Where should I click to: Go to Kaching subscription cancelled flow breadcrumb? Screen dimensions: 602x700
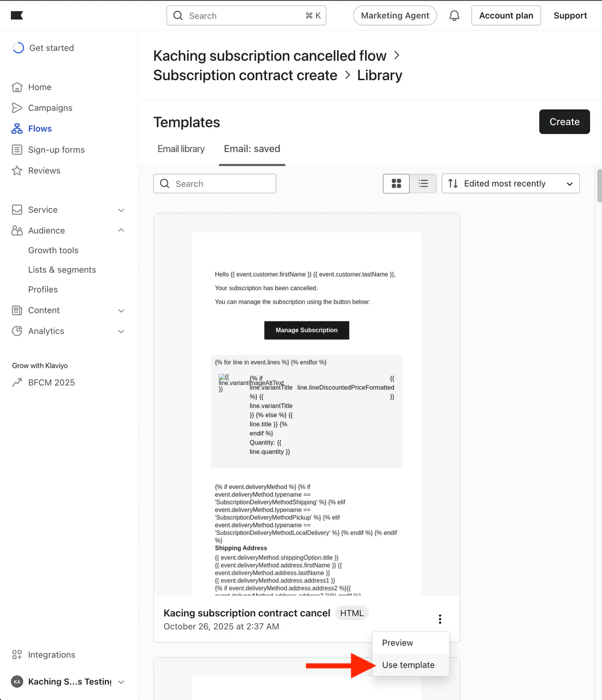pyautogui.click(x=270, y=56)
